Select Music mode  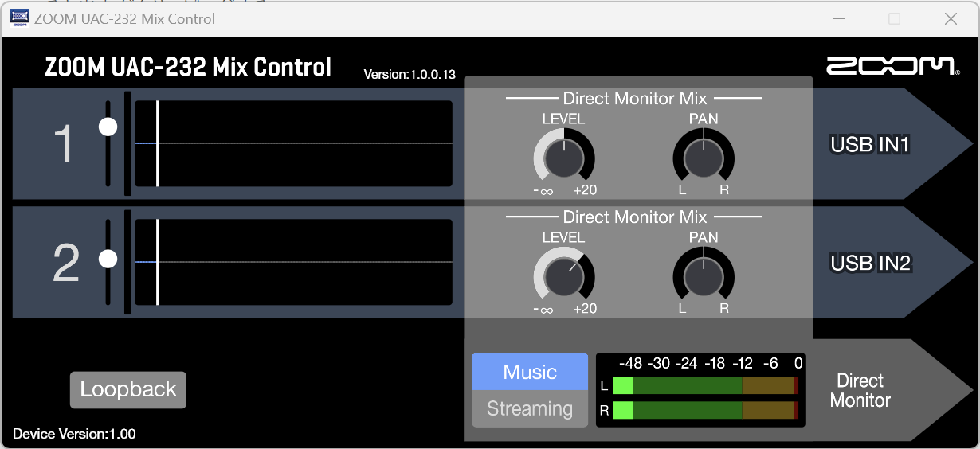[530, 372]
